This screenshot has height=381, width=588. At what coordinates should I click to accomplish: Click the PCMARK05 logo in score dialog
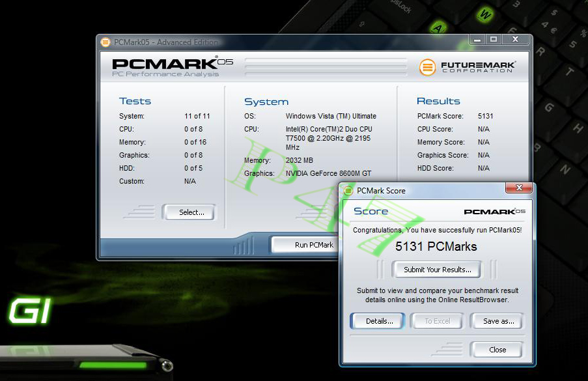(495, 212)
